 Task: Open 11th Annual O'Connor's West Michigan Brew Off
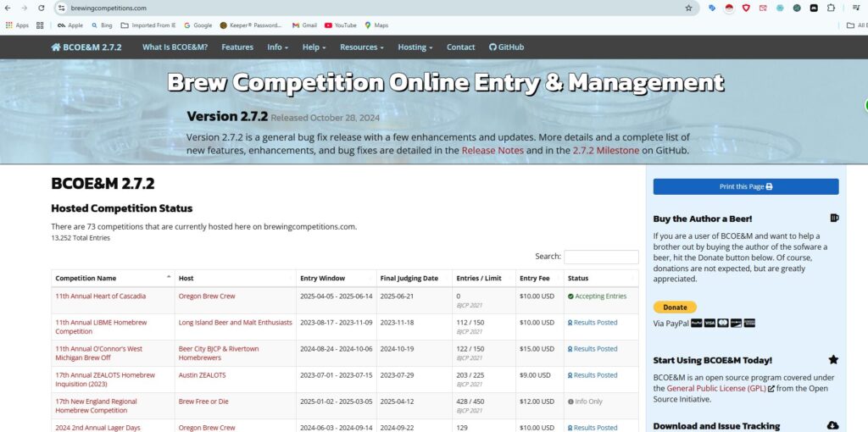point(98,353)
